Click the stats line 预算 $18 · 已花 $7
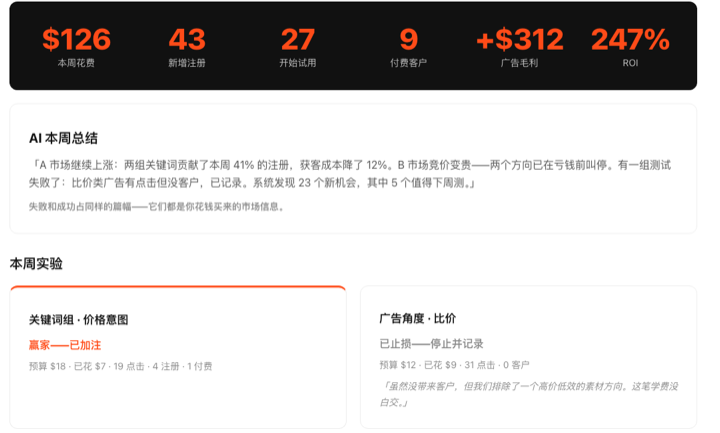 (x=120, y=366)
